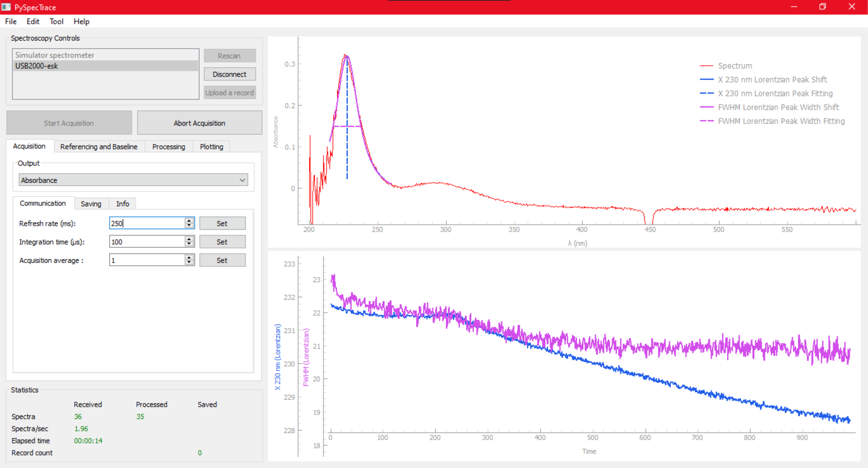Image resolution: width=868 pixels, height=468 pixels.
Task: Restore down the PySpecTrace window
Action: [822, 7]
